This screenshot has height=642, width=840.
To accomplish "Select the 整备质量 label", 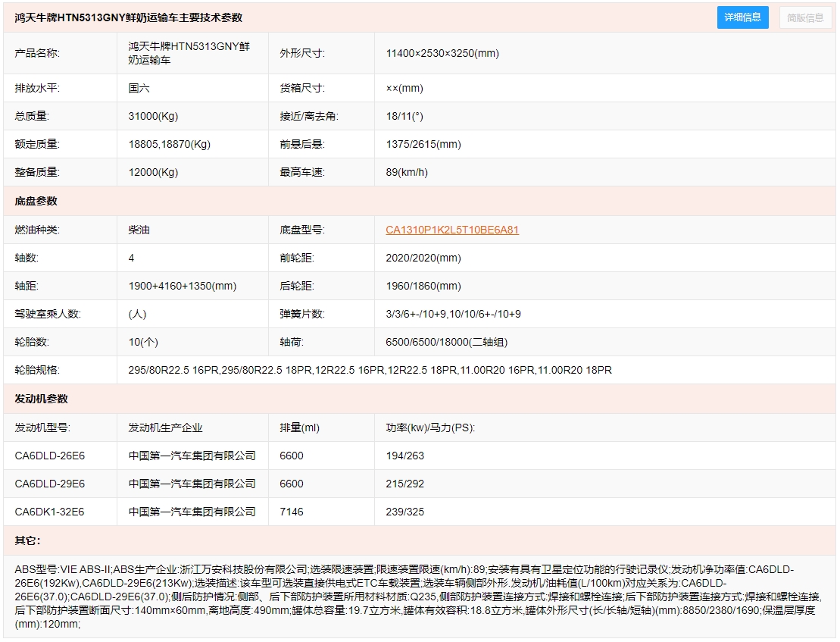I will 37,172.
